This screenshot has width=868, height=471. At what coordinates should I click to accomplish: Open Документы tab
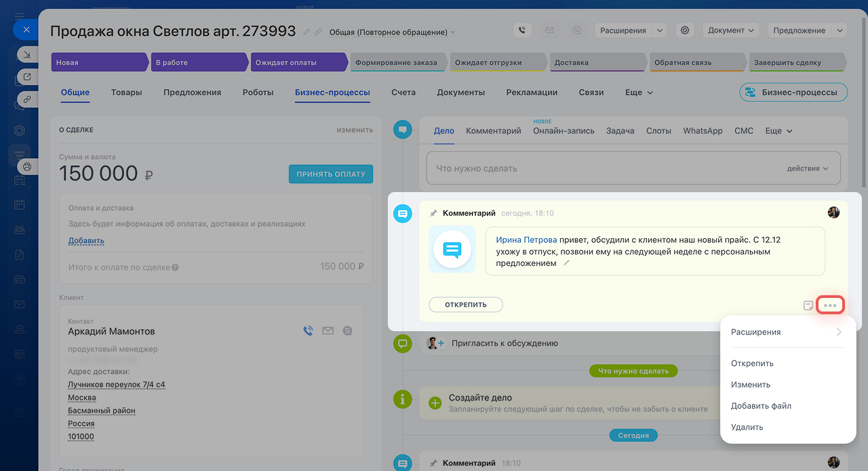click(460, 92)
